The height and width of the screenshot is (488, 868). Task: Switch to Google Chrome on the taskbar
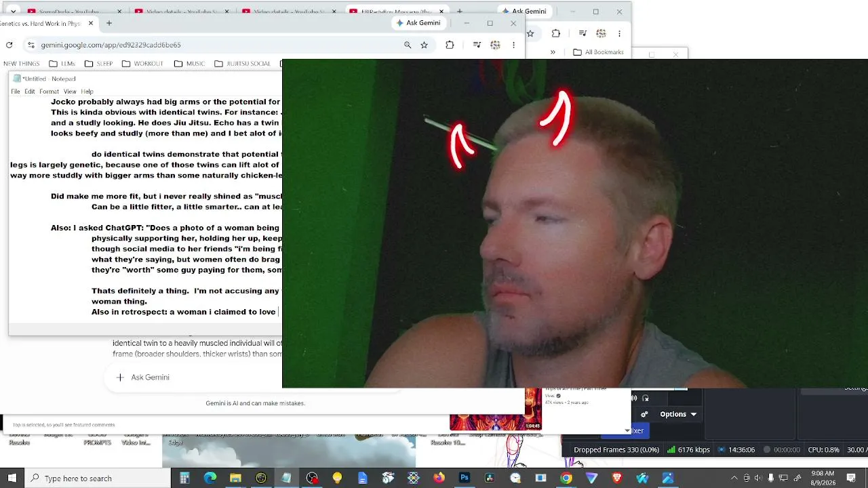566,479
